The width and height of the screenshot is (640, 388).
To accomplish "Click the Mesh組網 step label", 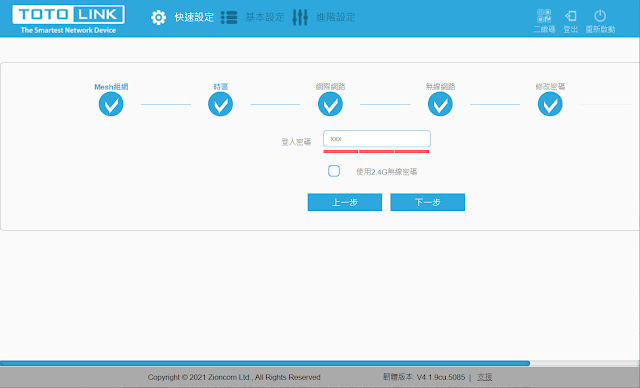I will (x=111, y=86).
